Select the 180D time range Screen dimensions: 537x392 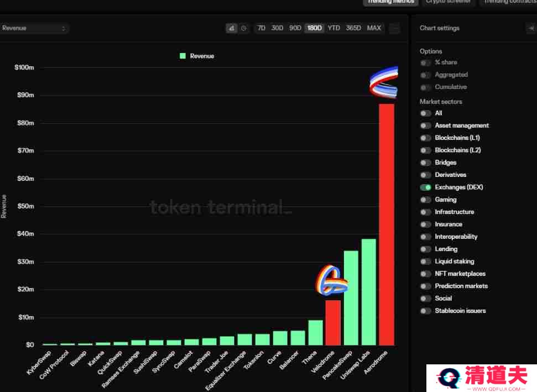[314, 28]
